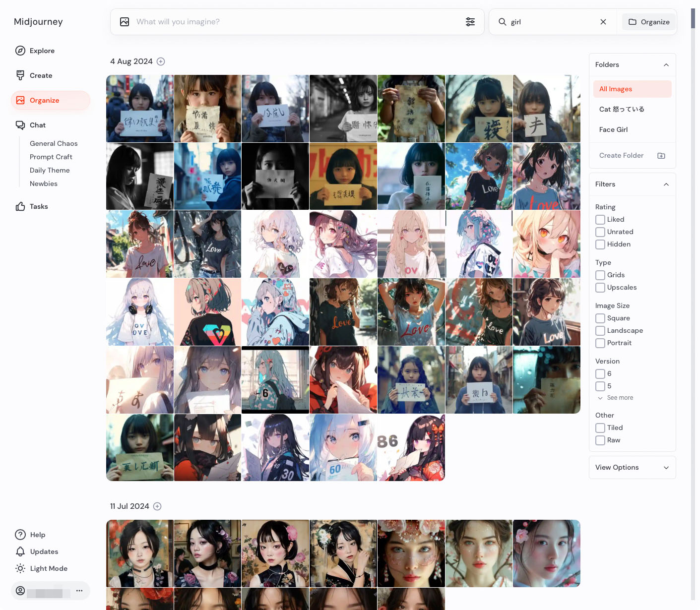Screen dimensions: 700x610
Task: Click the search magnifier icon
Action: [x=503, y=22]
